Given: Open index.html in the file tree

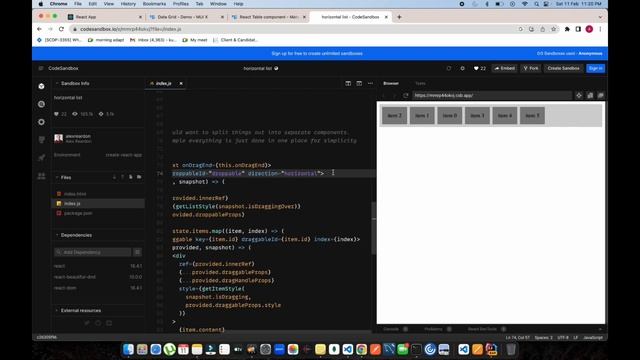Looking at the screenshot, I should [x=75, y=194].
